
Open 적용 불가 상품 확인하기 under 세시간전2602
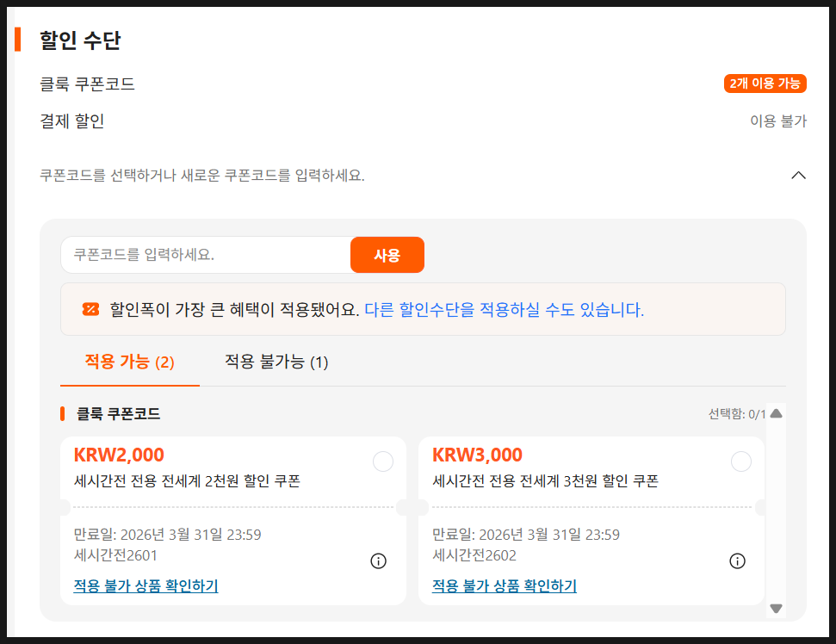[504, 586]
